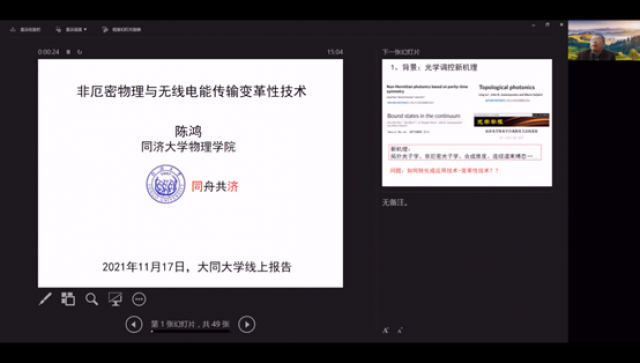
Task: Click the presenter's webcam video thumbnail
Action: (x=604, y=40)
